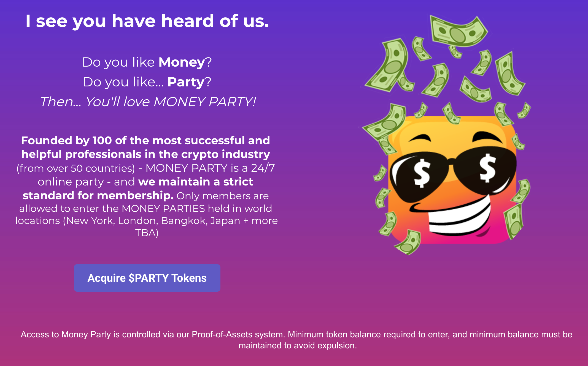Click the "Founded by 100 of the most successful" text
The image size is (588, 366).
(145, 140)
